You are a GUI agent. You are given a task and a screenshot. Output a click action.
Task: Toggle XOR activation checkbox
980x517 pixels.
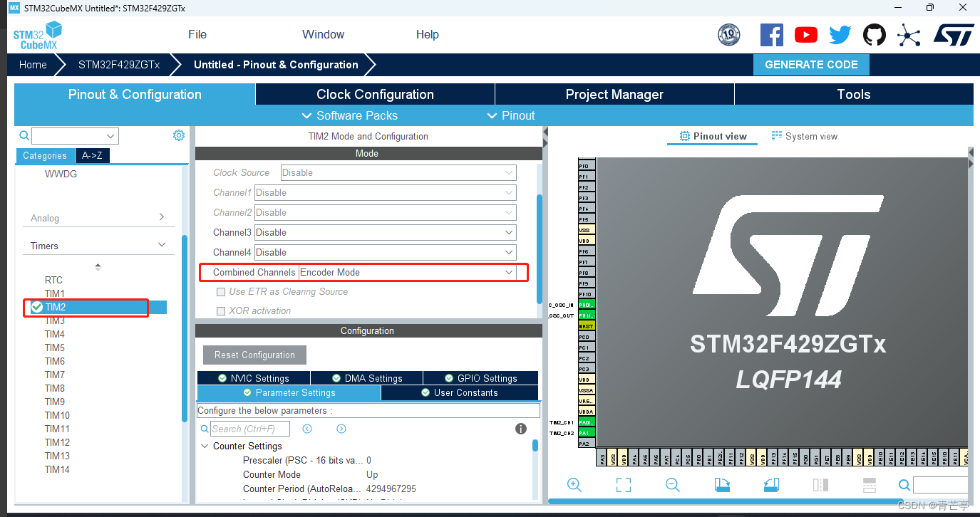[221, 311]
